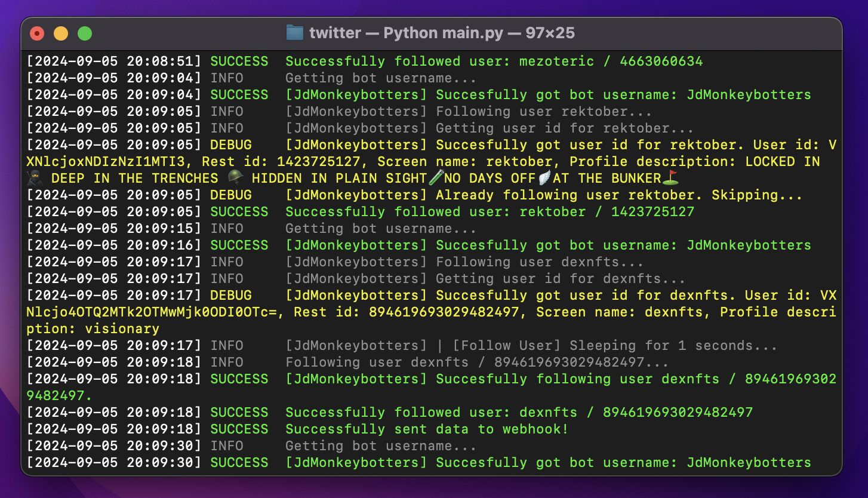Click 'Successfully sent data to webhook!' message
The height and width of the screenshot is (498, 868).
click(427, 429)
